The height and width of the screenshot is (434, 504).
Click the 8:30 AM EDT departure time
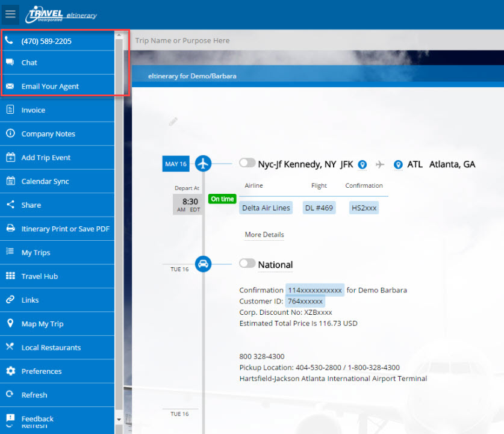click(x=188, y=204)
